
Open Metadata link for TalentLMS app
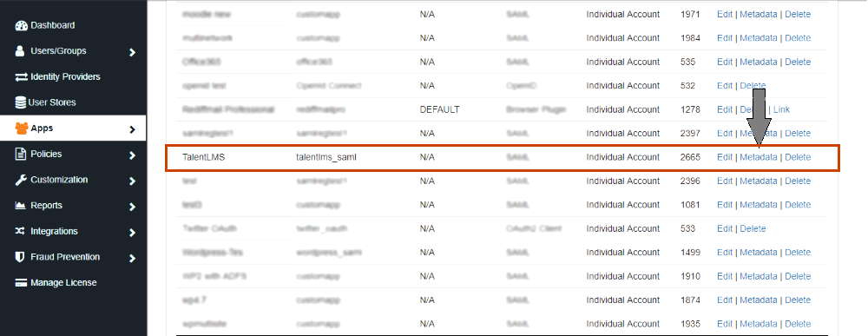pos(759,157)
